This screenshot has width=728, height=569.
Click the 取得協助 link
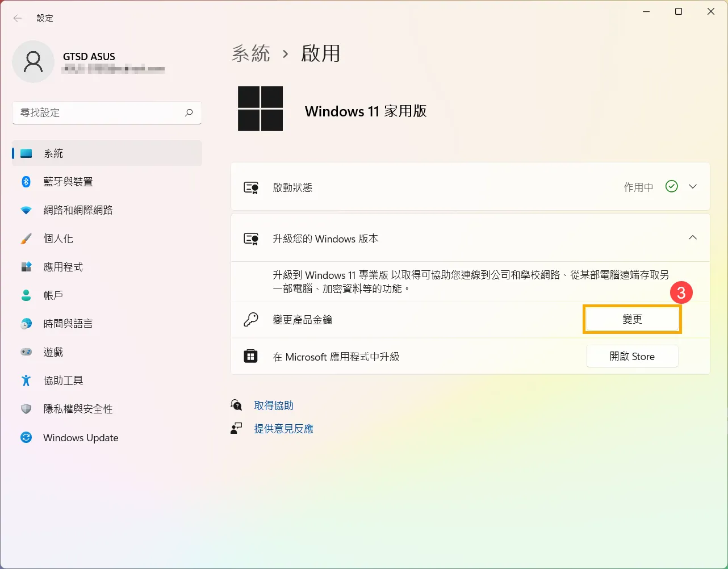tap(274, 405)
